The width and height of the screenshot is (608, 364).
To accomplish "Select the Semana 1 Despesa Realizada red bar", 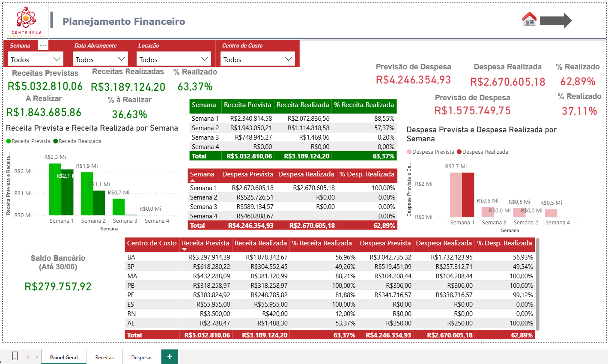I will (468, 195).
